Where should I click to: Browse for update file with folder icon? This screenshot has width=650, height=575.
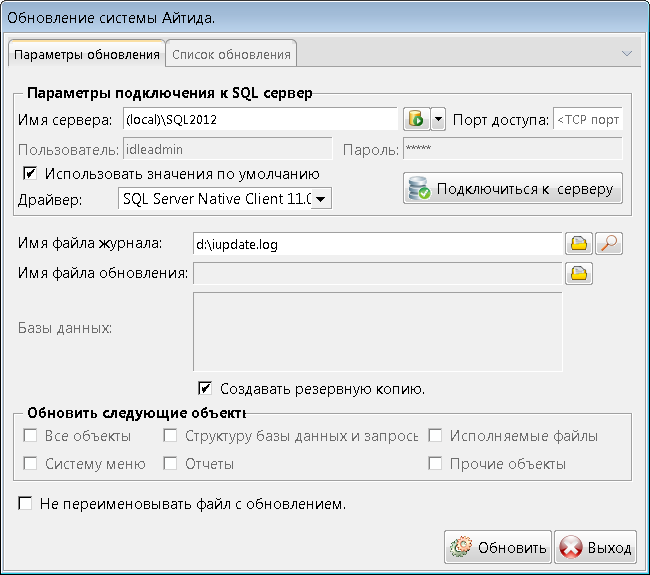(579, 274)
